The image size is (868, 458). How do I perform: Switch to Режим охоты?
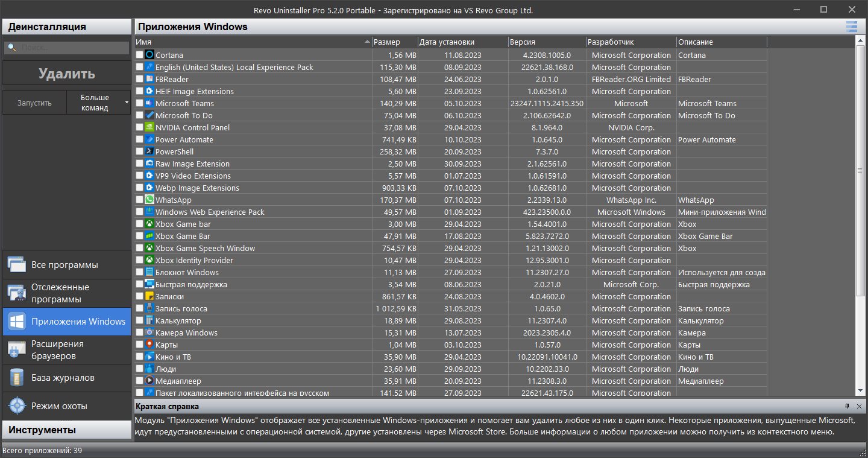click(67, 406)
